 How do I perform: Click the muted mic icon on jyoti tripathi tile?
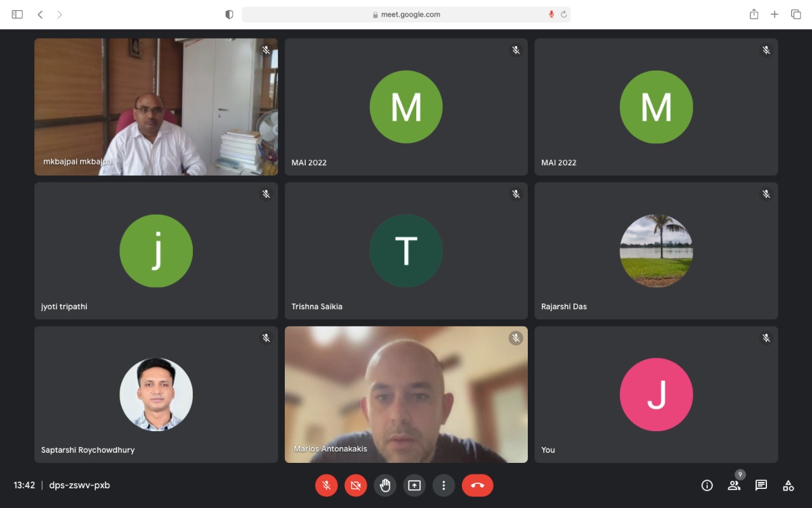point(266,194)
